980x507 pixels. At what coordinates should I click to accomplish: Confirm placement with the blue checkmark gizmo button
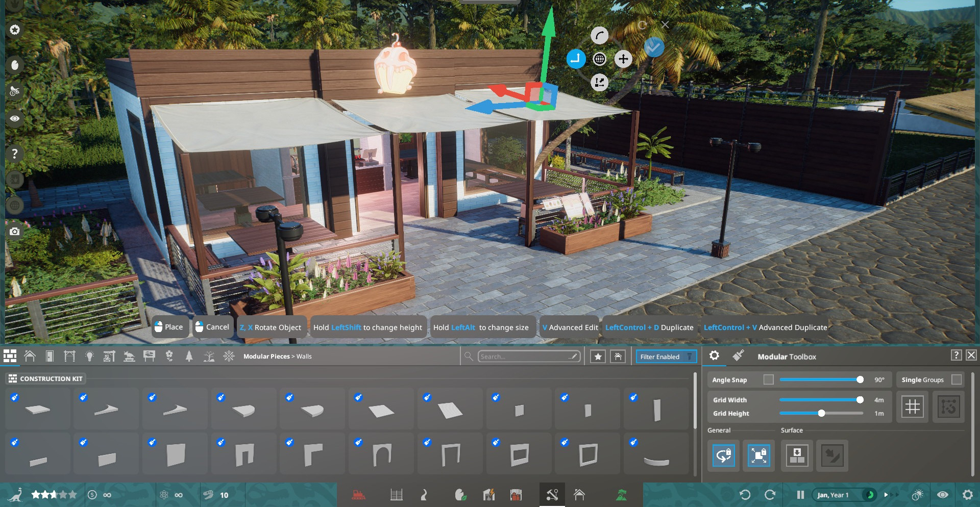(x=654, y=47)
